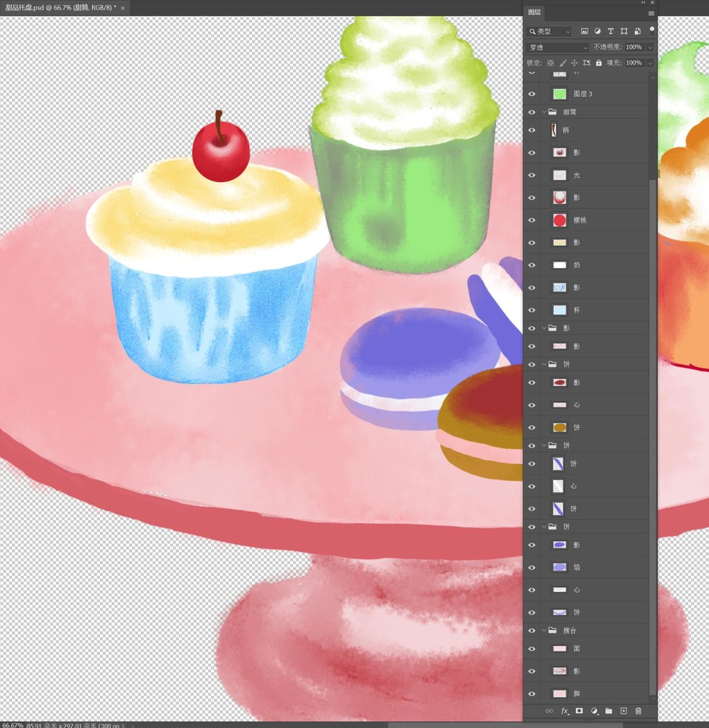Screen dimensions: 709x728
Task: Open the 类型 filter type dropdown
Action: coord(550,31)
